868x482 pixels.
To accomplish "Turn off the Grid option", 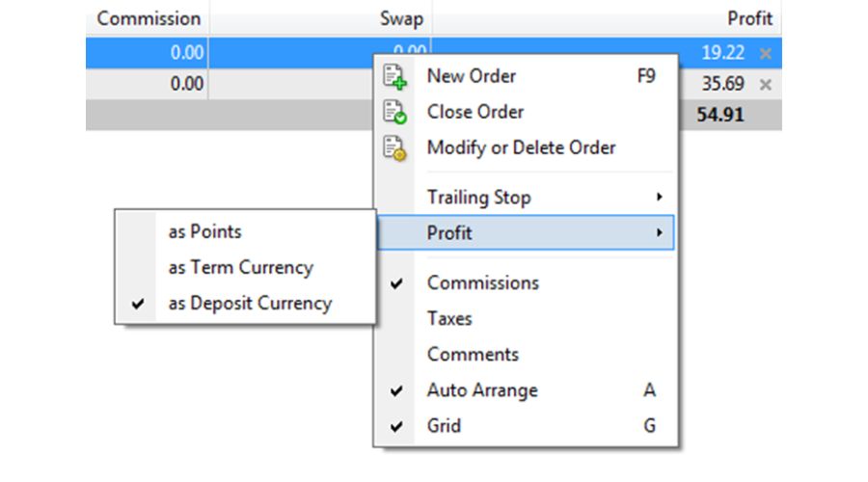I will click(445, 425).
